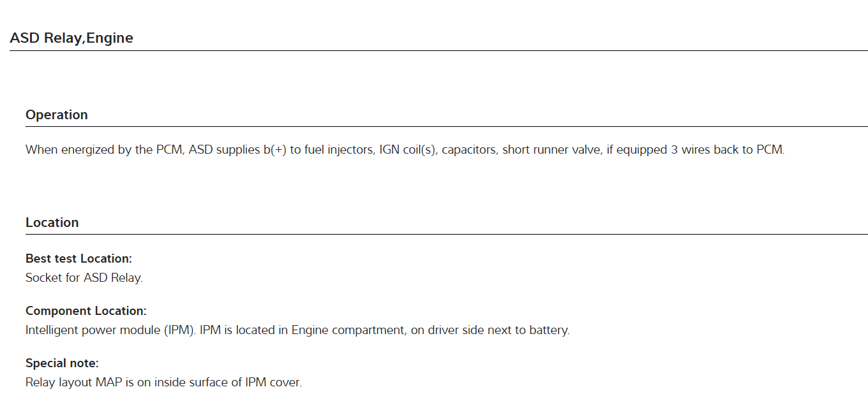
Task: Click the word "battery" in Component Location text
Action: tap(550, 330)
